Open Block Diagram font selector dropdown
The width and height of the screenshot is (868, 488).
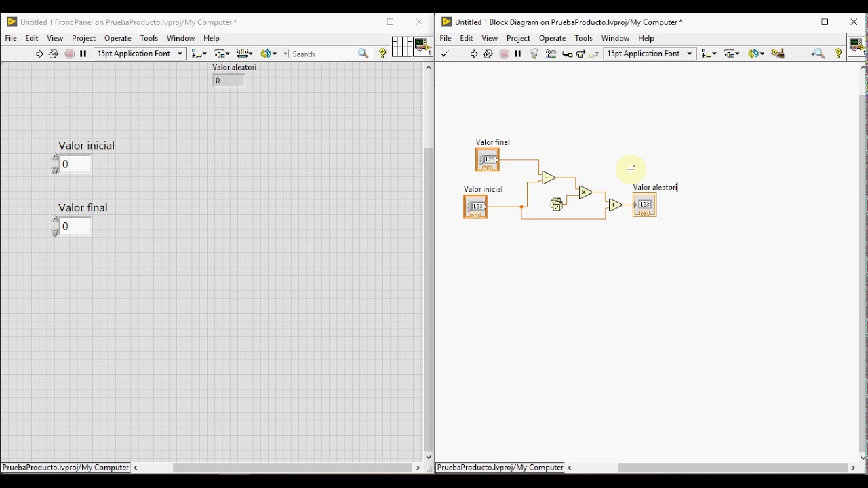650,54
